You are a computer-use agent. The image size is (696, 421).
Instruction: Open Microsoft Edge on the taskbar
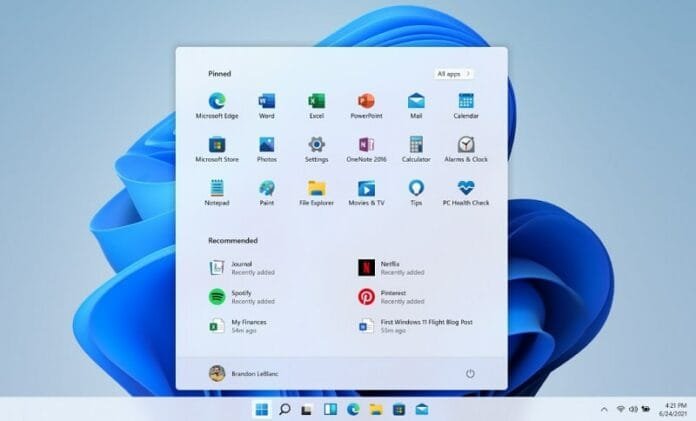pos(353,409)
